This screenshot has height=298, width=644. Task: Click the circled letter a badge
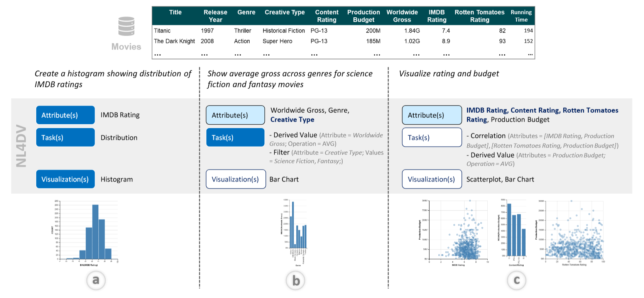pyautogui.click(x=96, y=280)
